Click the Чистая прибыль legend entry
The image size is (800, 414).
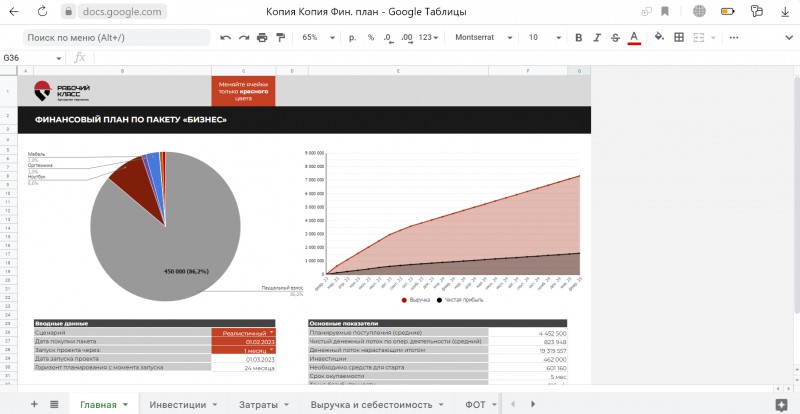pyautogui.click(x=459, y=300)
